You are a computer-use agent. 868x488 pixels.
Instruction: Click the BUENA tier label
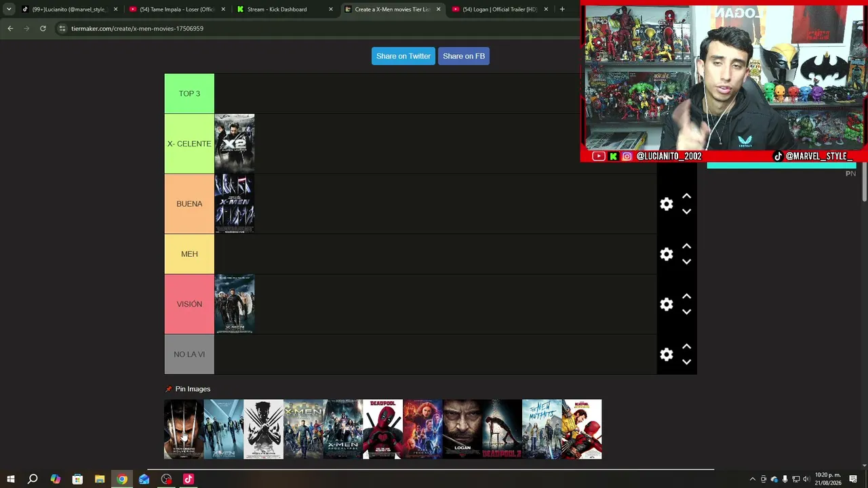pos(189,204)
